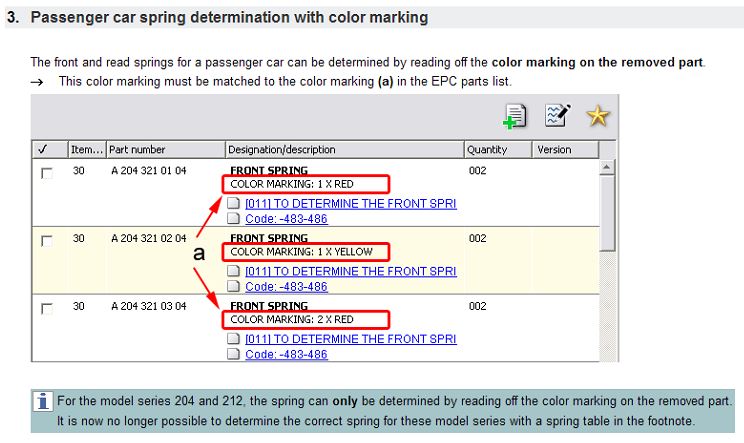Click document icon beside third Code: -483-486
The width and height of the screenshot is (744, 443).
point(234,354)
